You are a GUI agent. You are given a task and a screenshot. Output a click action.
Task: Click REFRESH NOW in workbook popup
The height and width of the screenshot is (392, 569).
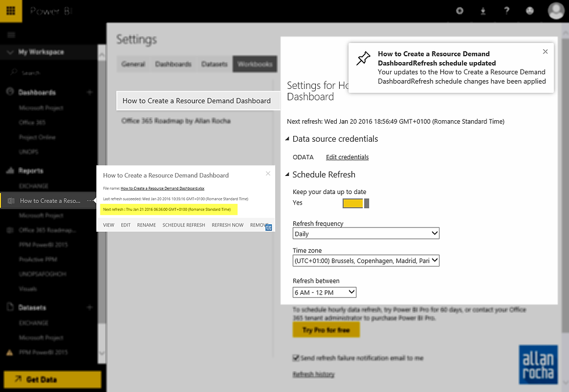coord(228,225)
